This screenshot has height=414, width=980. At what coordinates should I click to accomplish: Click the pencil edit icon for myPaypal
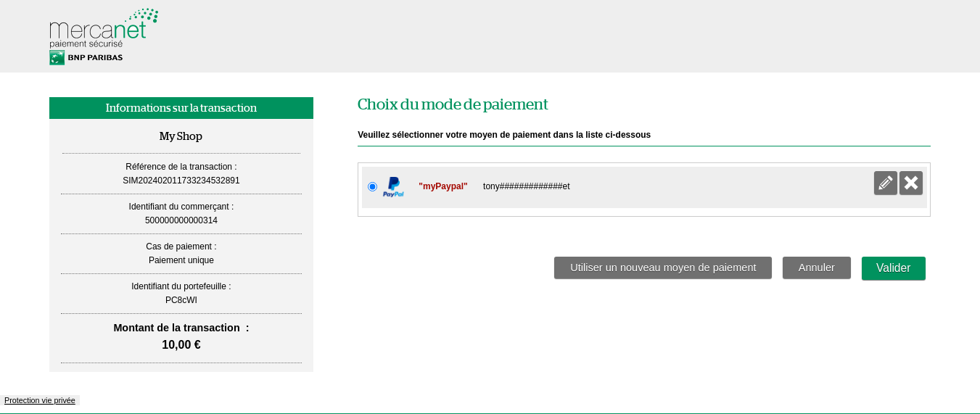[885, 183]
